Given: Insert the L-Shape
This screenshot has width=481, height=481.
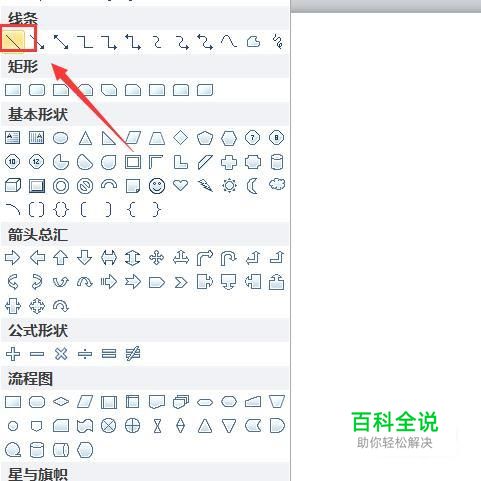Looking at the screenshot, I should [181, 162].
